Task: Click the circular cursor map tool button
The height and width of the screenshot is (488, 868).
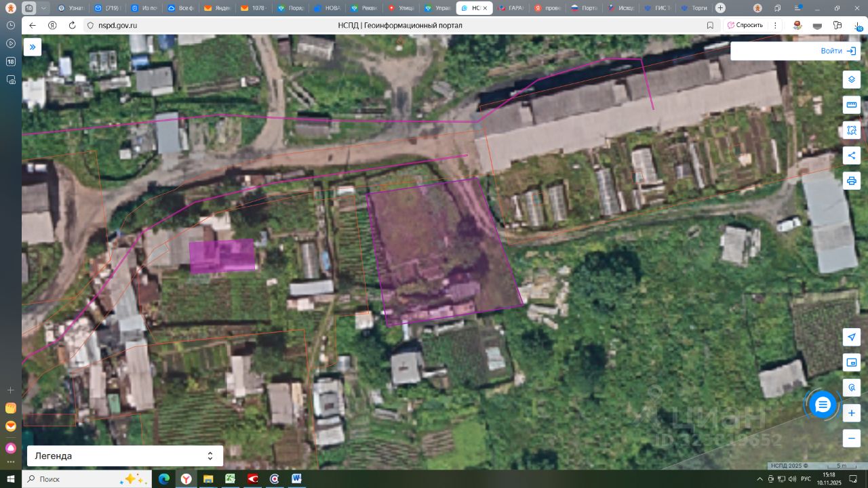Action: [x=852, y=388]
